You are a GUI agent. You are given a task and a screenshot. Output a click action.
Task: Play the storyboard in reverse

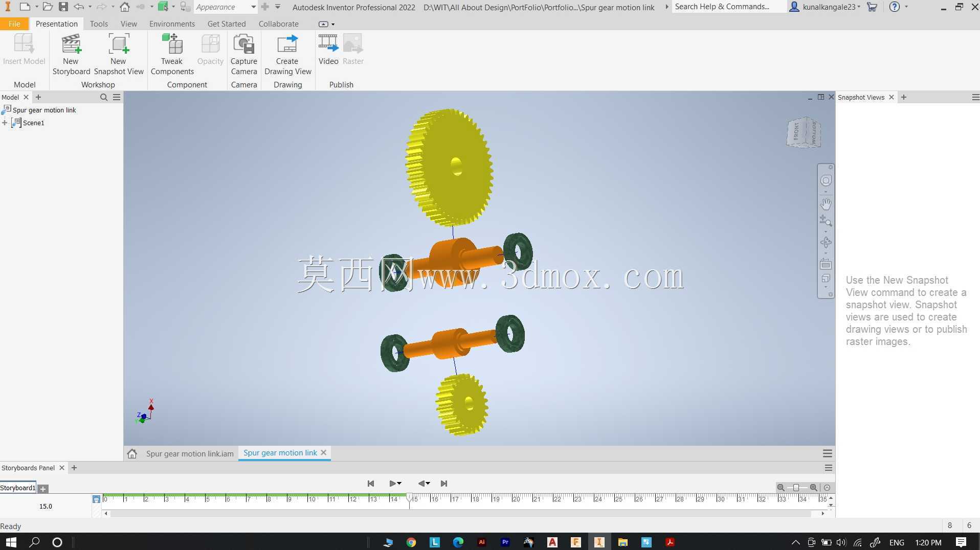[421, 484]
